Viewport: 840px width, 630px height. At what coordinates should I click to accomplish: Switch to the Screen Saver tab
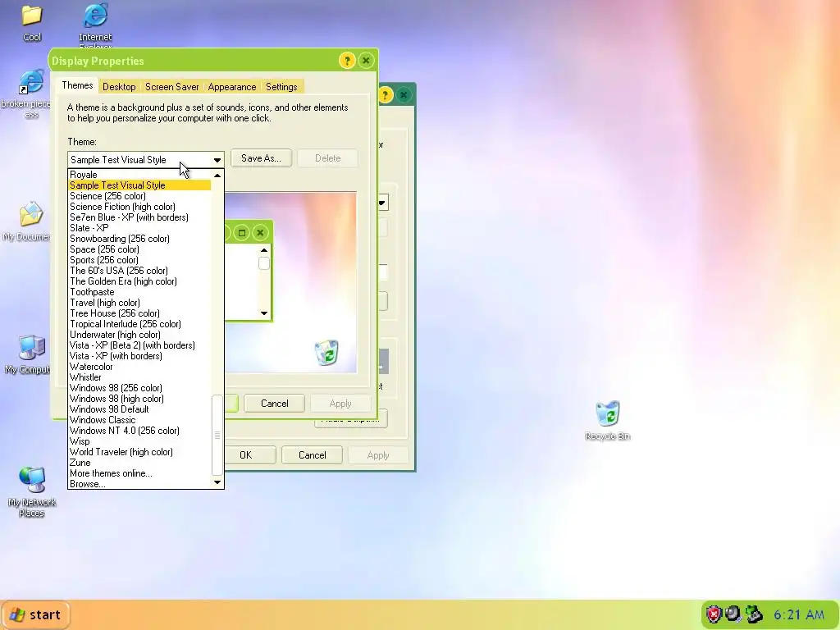[172, 87]
